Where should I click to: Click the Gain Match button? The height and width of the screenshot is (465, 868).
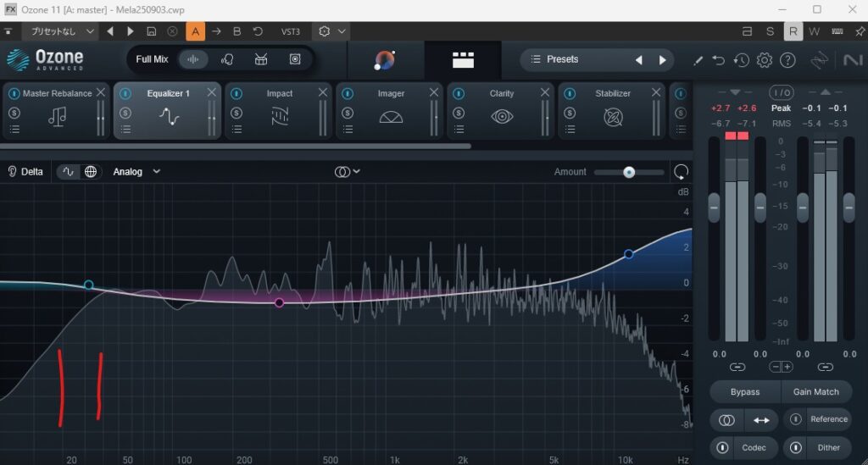(x=816, y=391)
